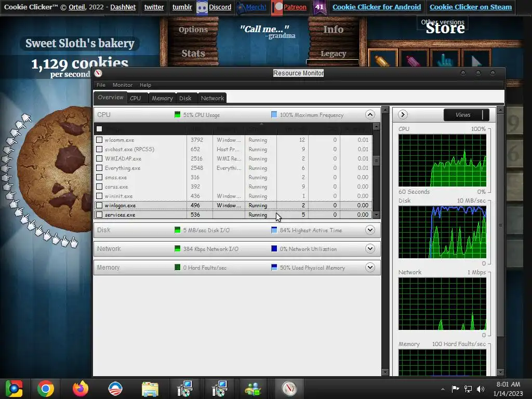Image resolution: width=532 pixels, height=399 pixels.
Task: Check the WMIADAP.exe checkbox
Action: click(99, 158)
